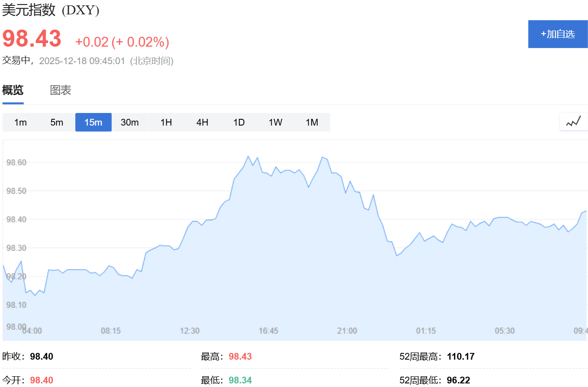Switch chart to 1H interval
This screenshot has width=588, height=387.
166,122
